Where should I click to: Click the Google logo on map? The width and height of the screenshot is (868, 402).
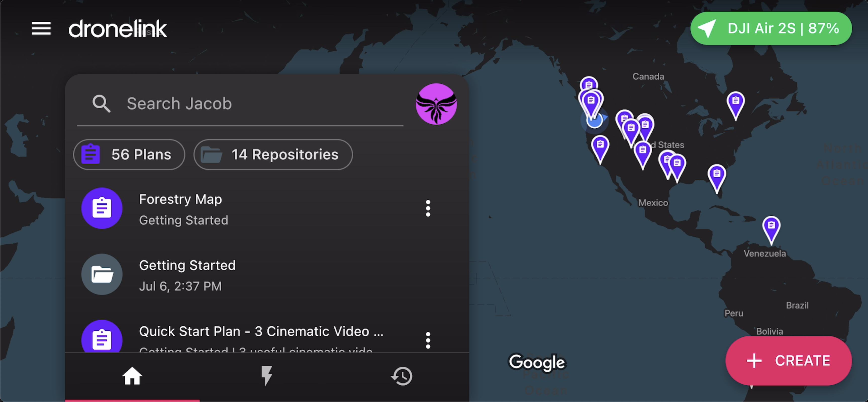537,362
